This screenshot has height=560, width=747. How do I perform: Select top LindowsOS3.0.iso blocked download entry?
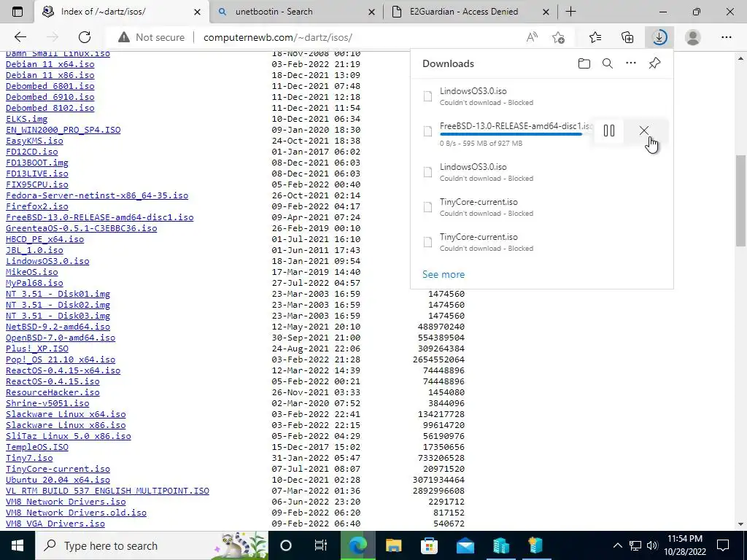point(542,96)
